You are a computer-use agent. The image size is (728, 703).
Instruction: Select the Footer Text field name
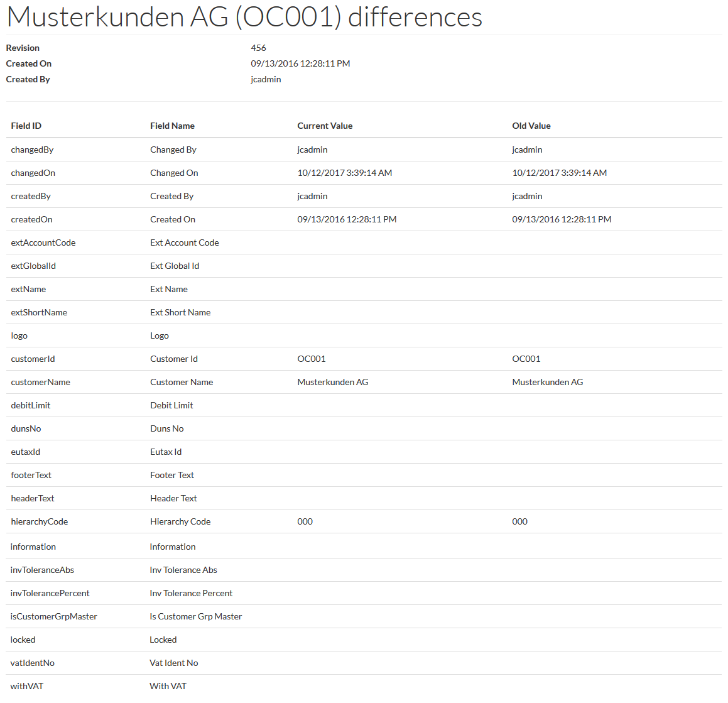coord(172,475)
